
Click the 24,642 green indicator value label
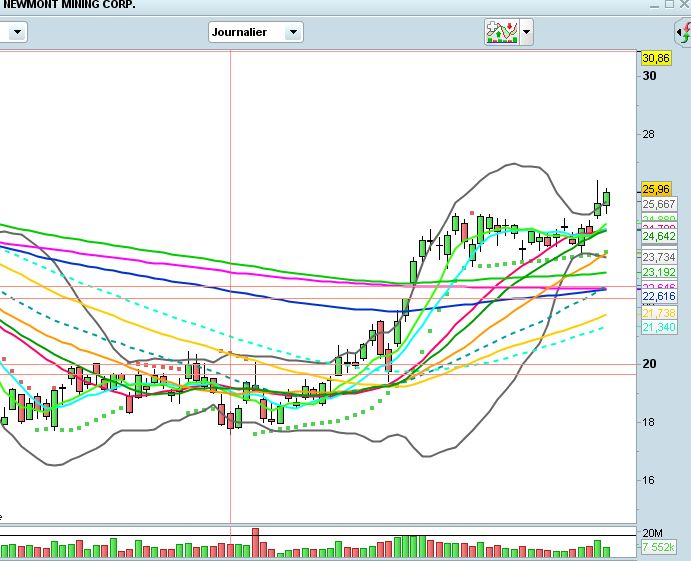659,237
